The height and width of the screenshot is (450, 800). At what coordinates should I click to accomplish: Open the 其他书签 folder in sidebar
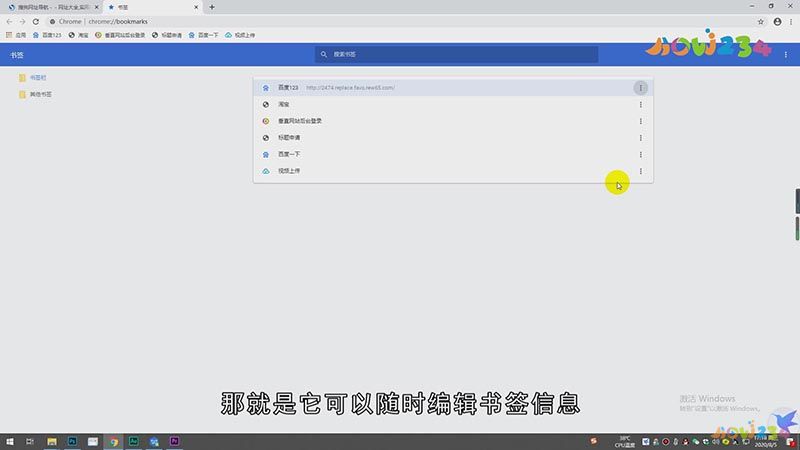[35, 94]
